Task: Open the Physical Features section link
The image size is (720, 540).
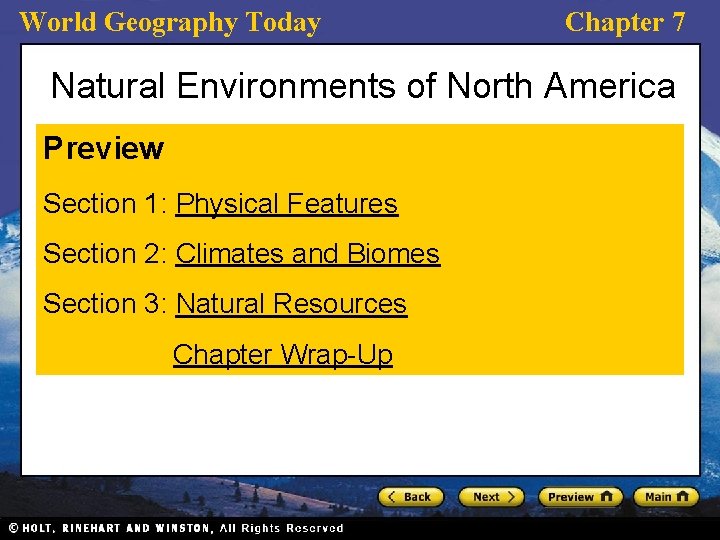Action: (x=287, y=203)
